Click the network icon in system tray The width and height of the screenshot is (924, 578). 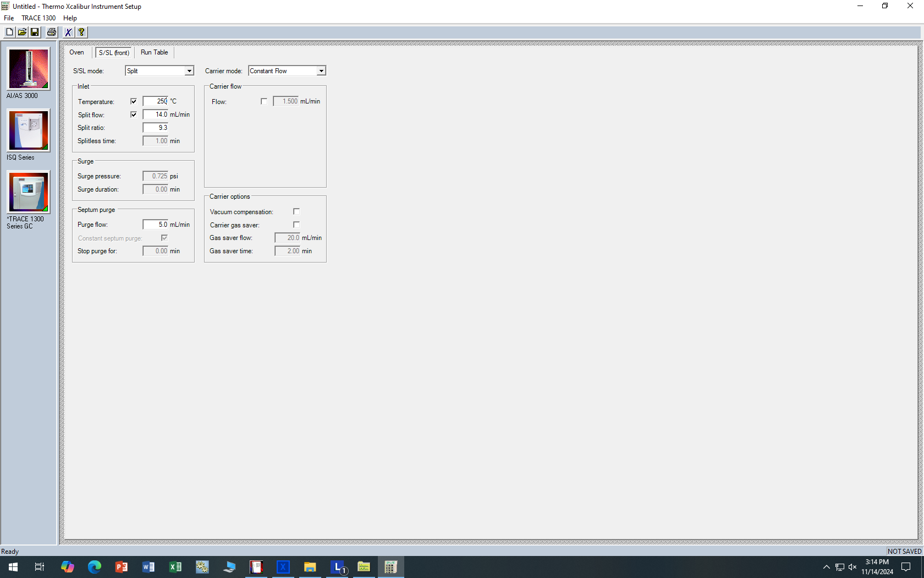840,567
